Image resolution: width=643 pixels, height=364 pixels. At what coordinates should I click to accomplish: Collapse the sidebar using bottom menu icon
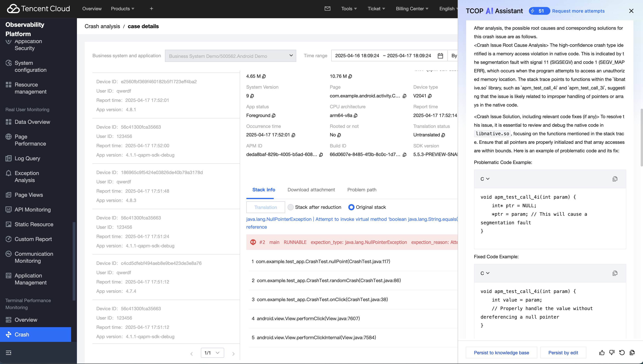[9, 353]
